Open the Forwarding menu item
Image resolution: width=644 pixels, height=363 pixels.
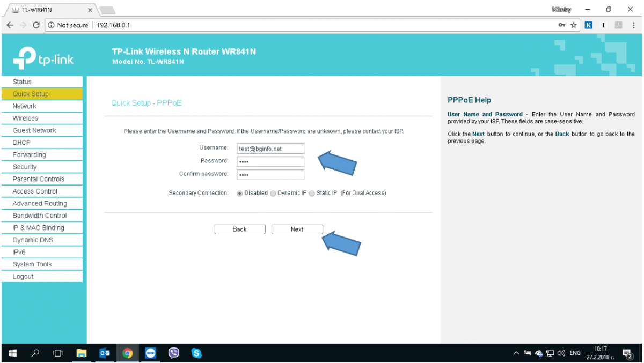click(x=42, y=155)
